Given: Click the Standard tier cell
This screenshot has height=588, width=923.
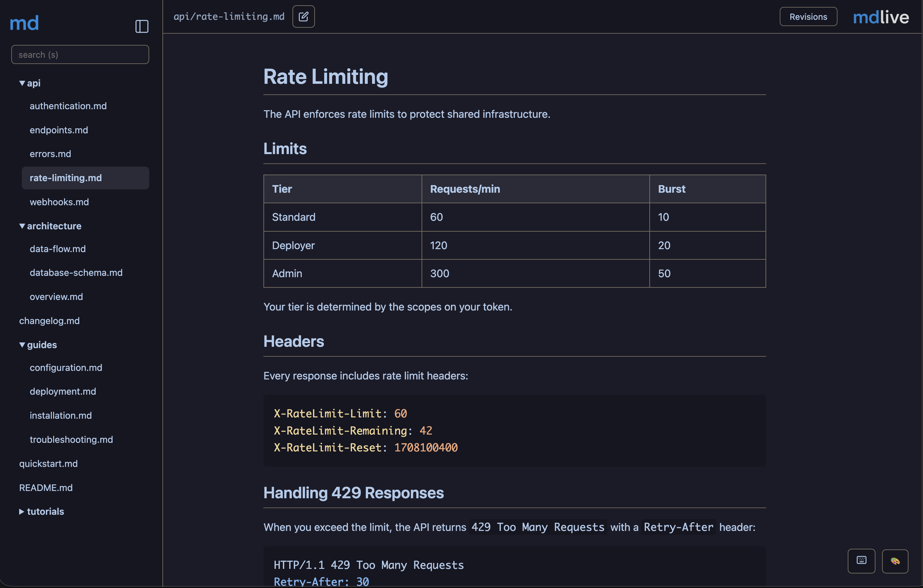Looking at the screenshot, I should coord(343,217).
